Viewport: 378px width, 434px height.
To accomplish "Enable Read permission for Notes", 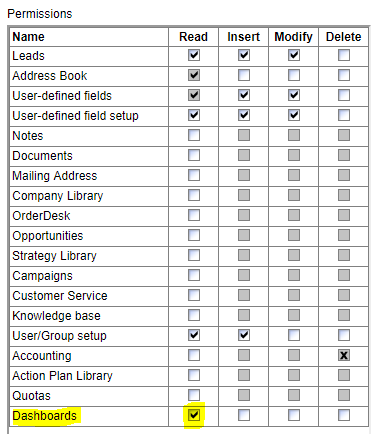I will click(194, 135).
